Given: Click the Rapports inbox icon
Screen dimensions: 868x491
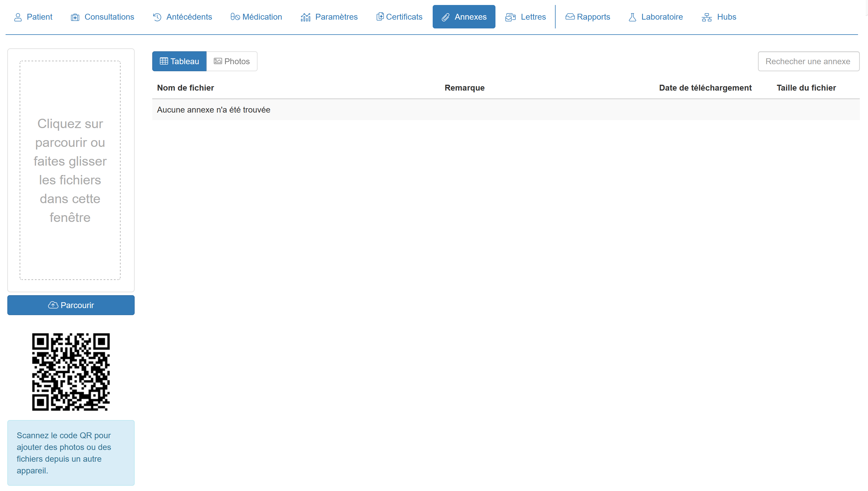Looking at the screenshot, I should (x=570, y=16).
